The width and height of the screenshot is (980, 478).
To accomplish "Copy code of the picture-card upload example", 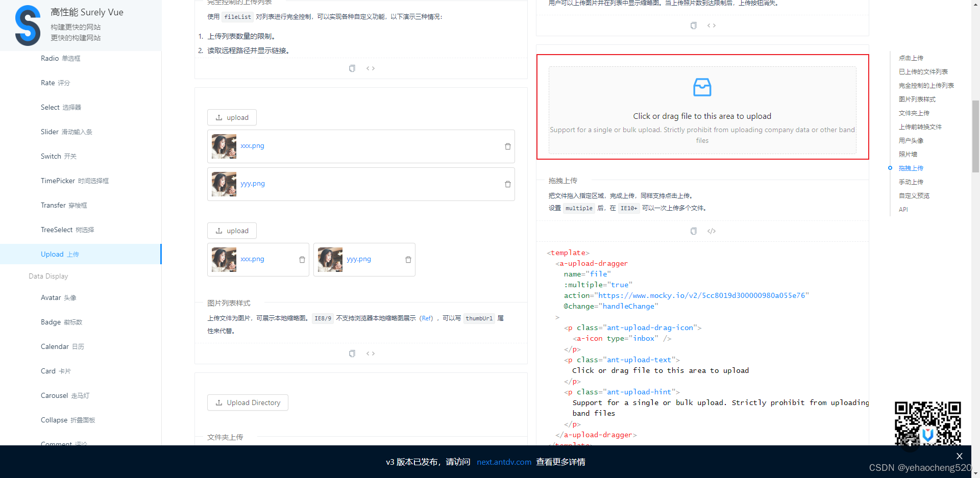I will tap(352, 353).
